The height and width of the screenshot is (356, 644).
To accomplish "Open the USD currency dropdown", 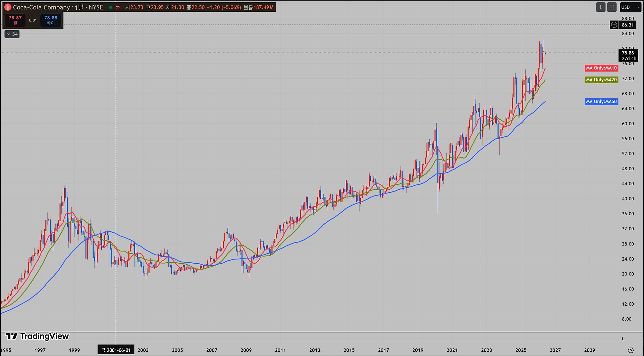I will (x=630, y=7).
